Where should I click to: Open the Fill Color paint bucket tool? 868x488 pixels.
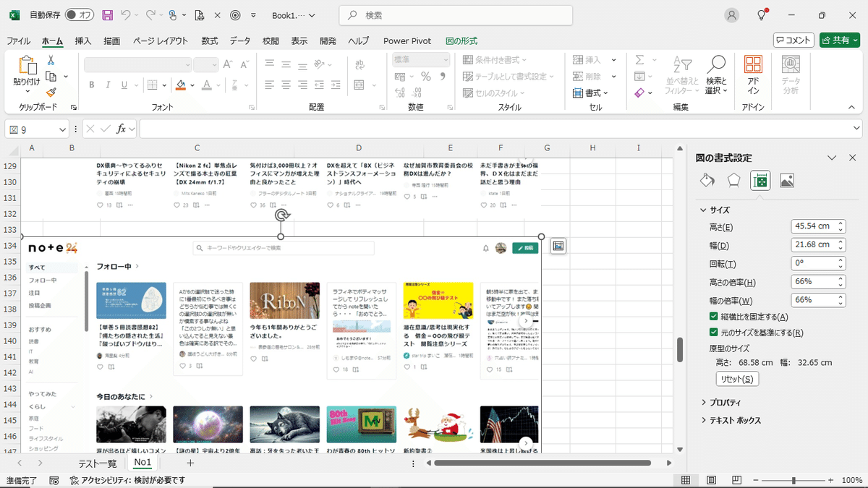coord(181,85)
